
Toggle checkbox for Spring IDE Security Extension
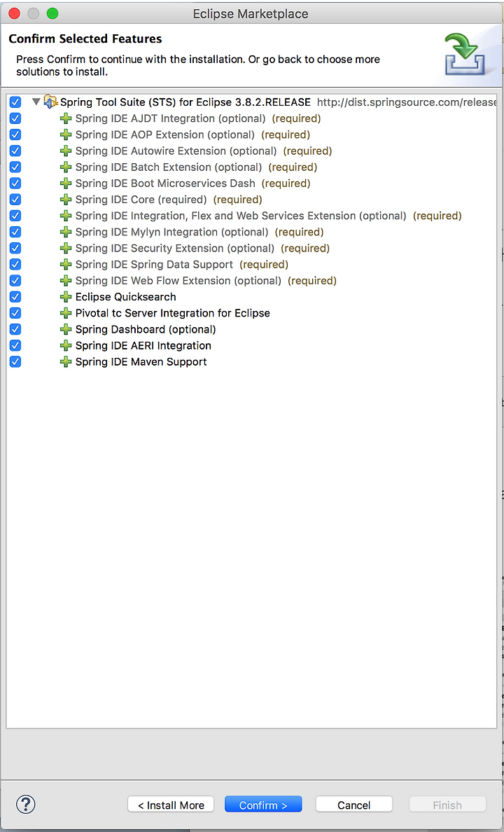tap(15, 248)
